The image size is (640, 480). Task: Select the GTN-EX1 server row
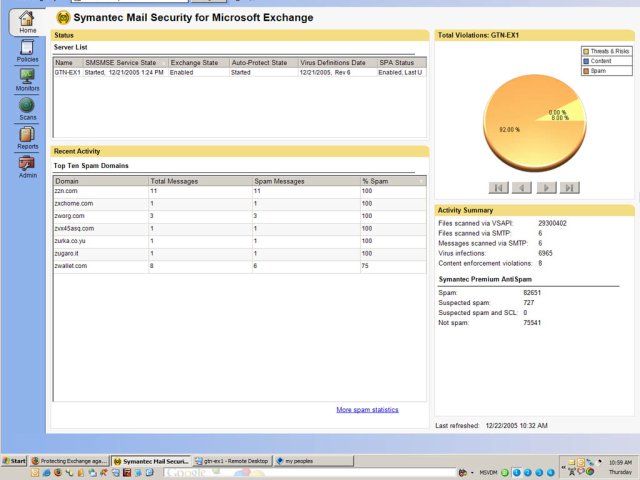[x=67, y=72]
